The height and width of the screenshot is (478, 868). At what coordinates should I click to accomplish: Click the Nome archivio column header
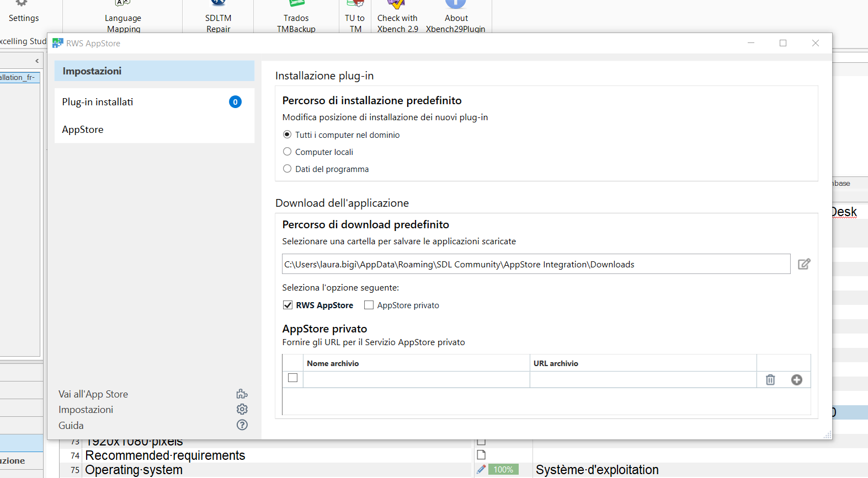[416, 363]
